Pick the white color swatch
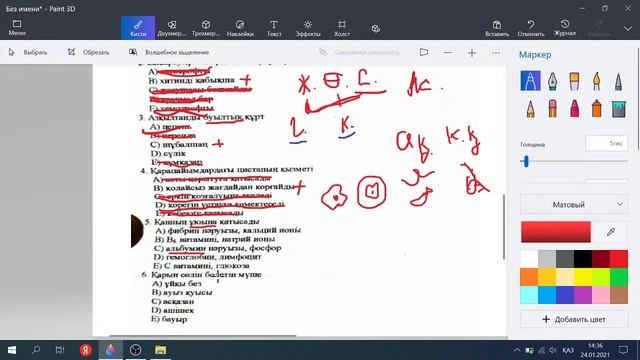The width and height of the screenshot is (640, 360). [529, 259]
